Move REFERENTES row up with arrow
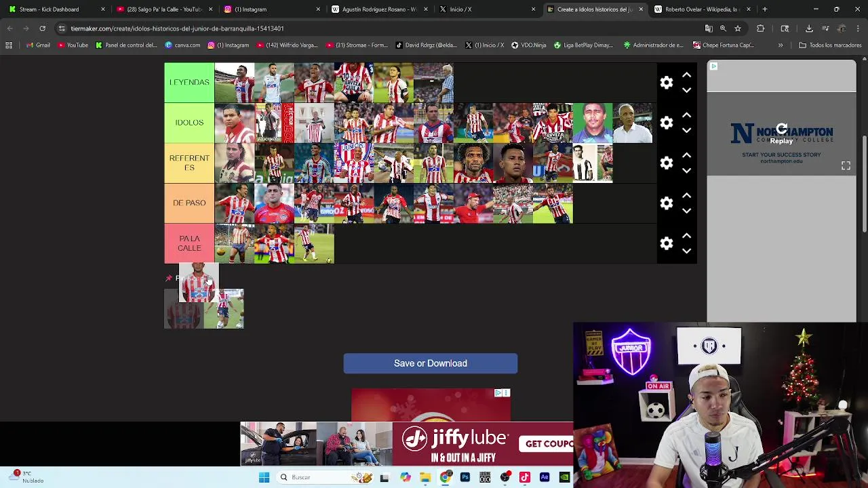Image resolution: width=868 pixels, height=488 pixels. click(686, 155)
